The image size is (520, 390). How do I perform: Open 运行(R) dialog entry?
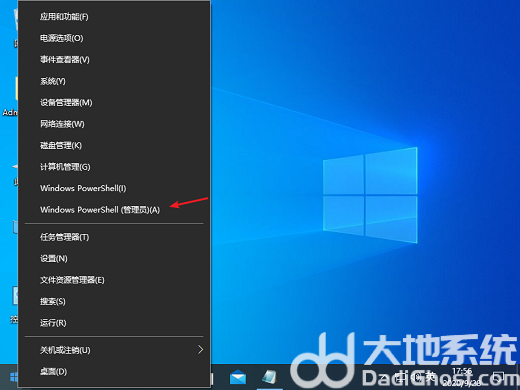pyautogui.click(x=114, y=323)
